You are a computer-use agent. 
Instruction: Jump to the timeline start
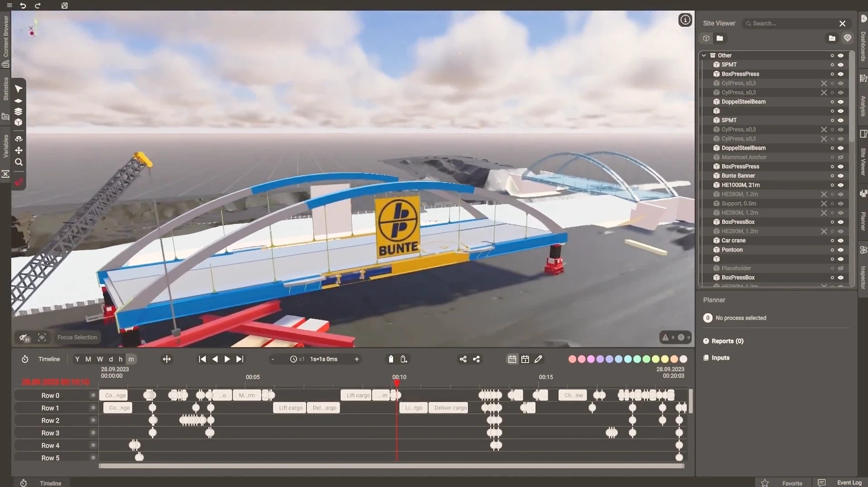(x=202, y=359)
